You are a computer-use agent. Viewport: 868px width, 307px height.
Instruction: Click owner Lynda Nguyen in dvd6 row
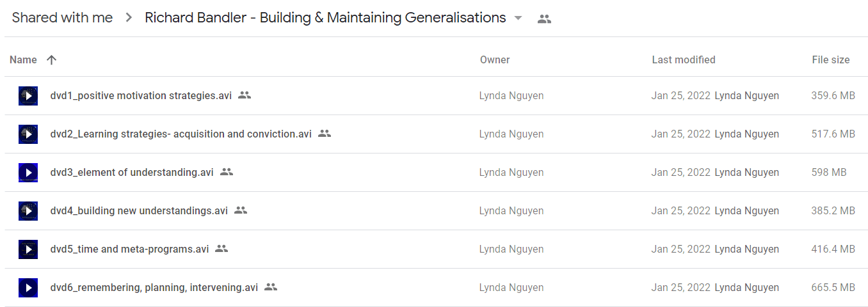tap(511, 288)
